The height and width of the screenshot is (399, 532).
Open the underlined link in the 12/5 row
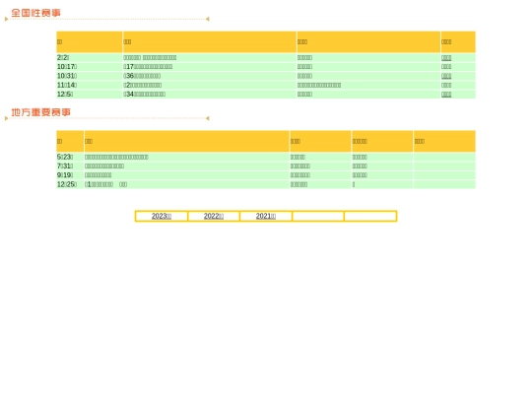446,95
